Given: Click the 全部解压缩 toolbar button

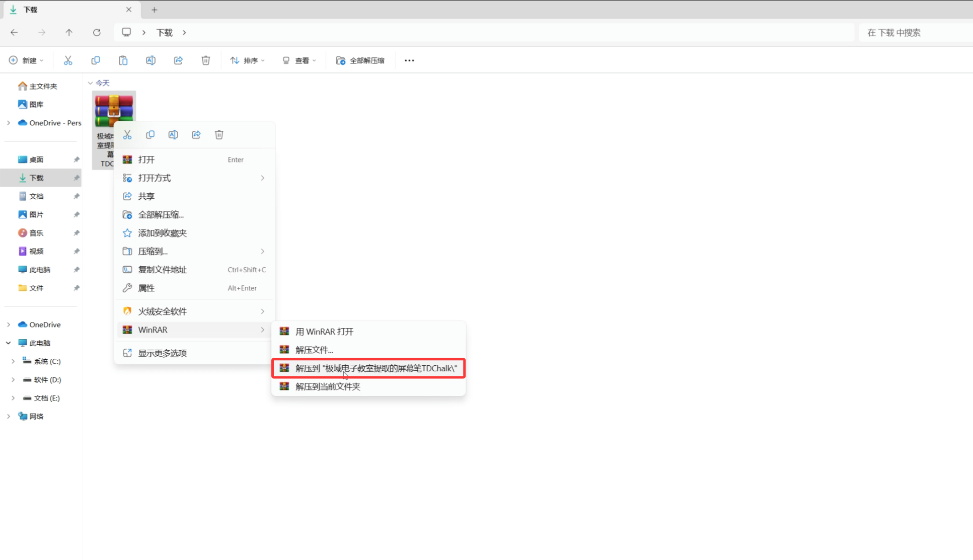Looking at the screenshot, I should click(x=360, y=60).
